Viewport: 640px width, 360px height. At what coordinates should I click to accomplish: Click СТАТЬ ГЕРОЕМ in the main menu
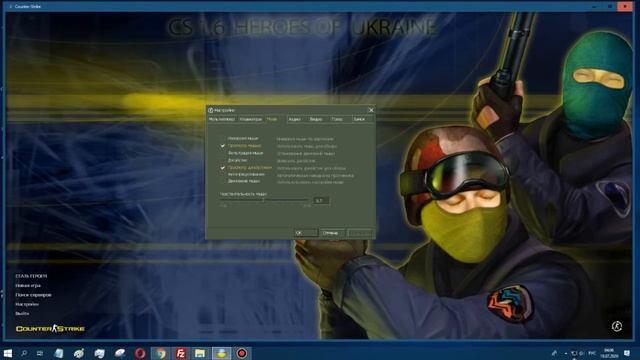(31, 276)
